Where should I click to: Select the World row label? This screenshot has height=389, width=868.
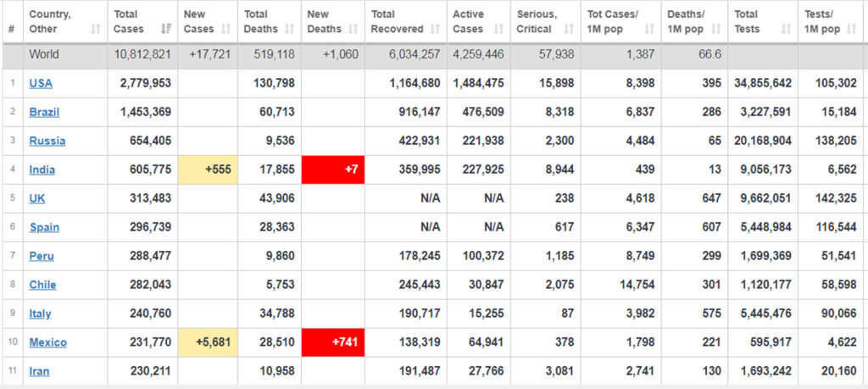point(44,55)
